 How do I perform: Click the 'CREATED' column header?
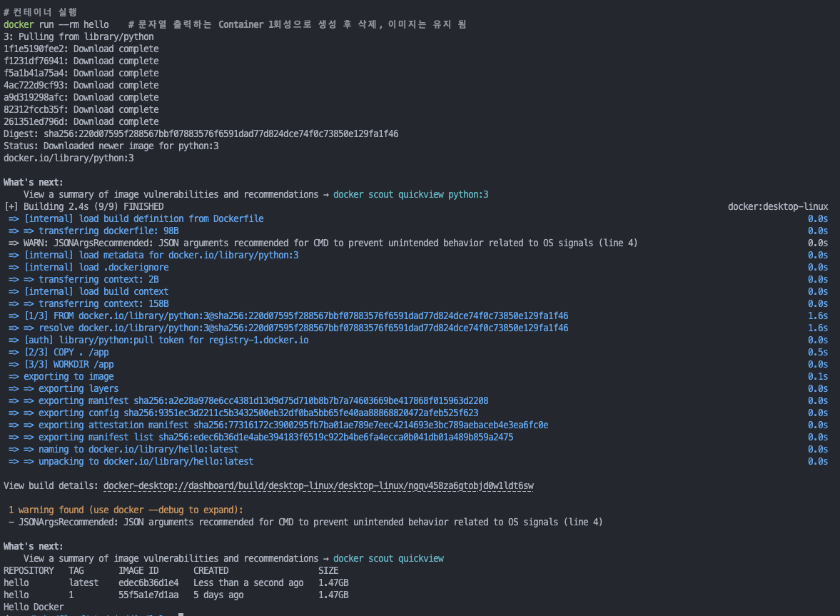point(211,570)
